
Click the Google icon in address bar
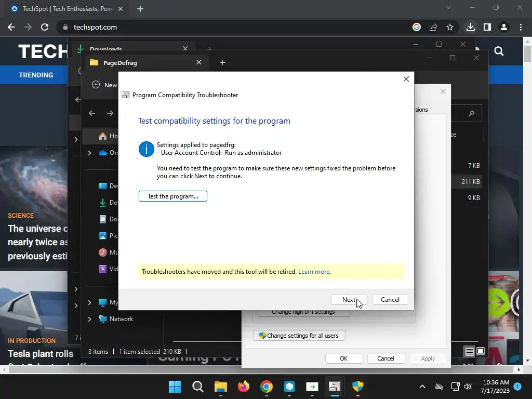pyautogui.click(x=417, y=27)
